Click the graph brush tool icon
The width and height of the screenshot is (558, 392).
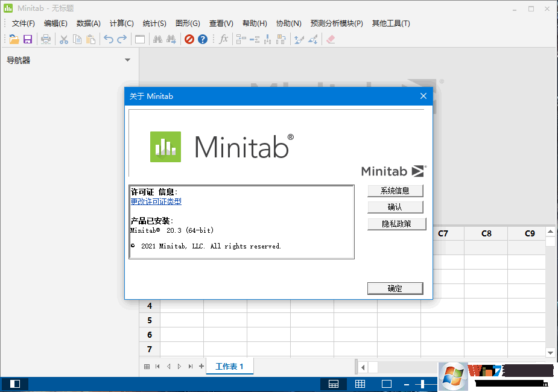tap(299, 39)
